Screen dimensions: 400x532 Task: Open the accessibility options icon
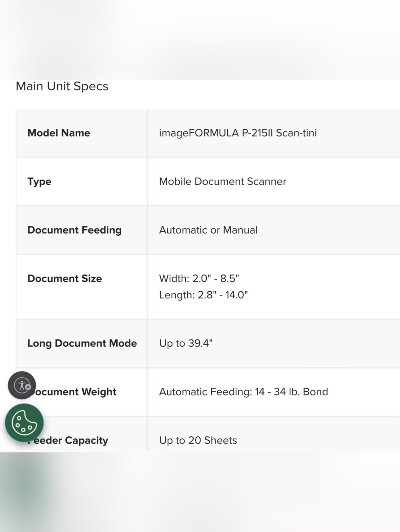[x=22, y=385]
